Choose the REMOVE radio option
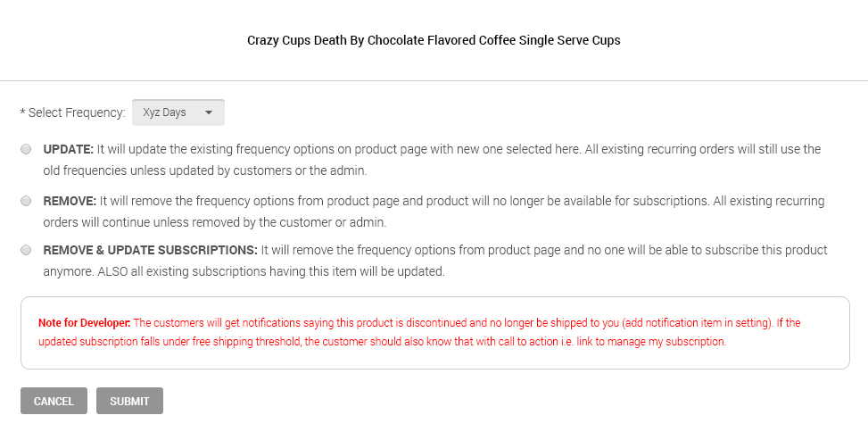The width and height of the screenshot is (868, 432). [26, 201]
